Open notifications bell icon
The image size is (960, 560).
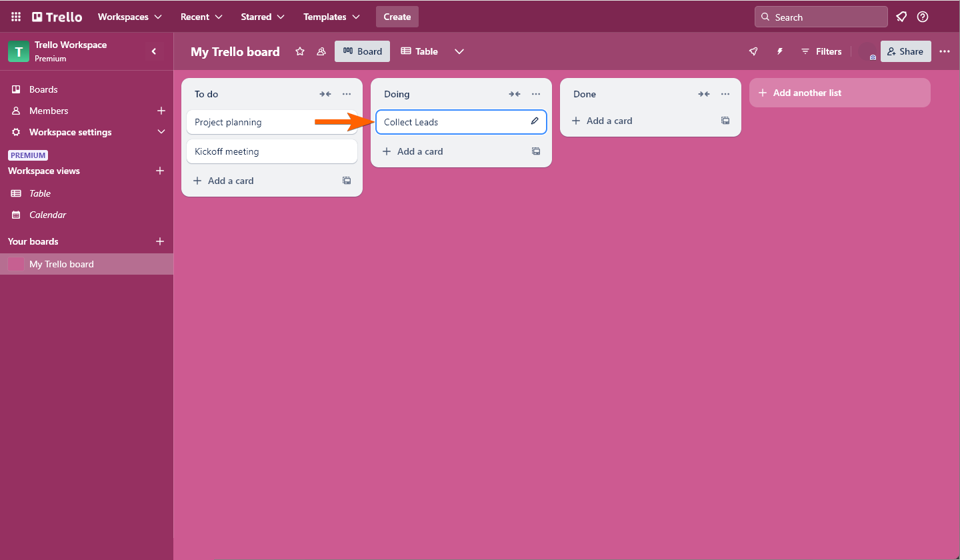[x=901, y=17]
